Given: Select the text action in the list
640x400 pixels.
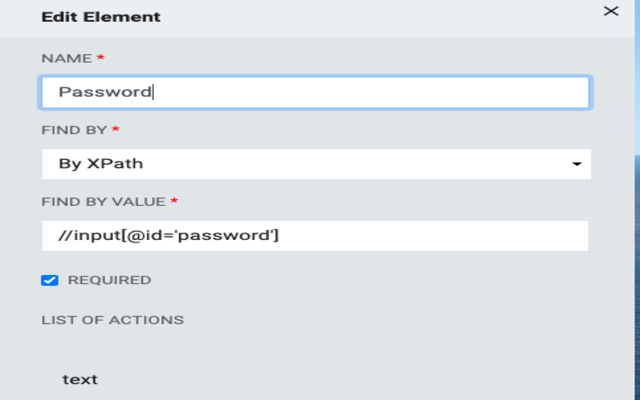Looking at the screenshot, I should (x=80, y=379).
